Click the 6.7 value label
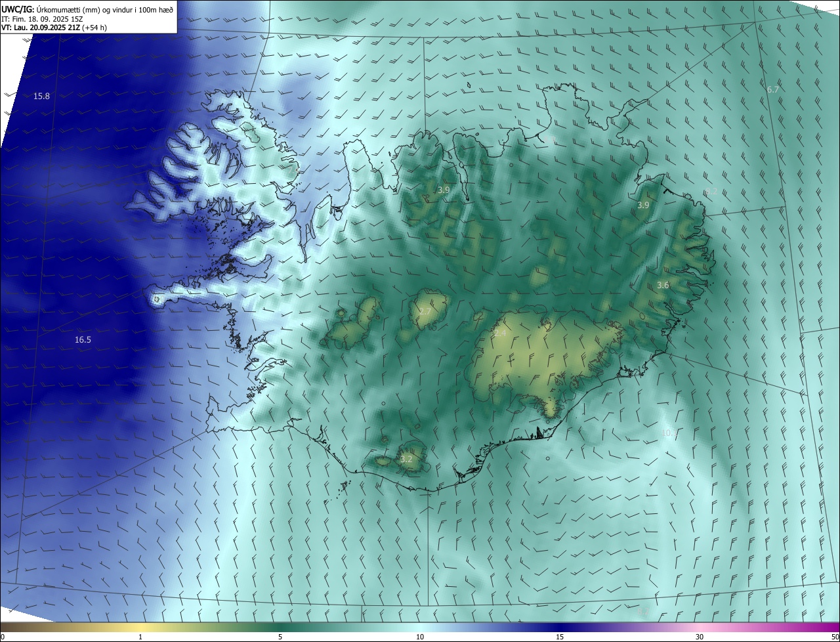Screen dimensions: 840x642 [772, 89]
